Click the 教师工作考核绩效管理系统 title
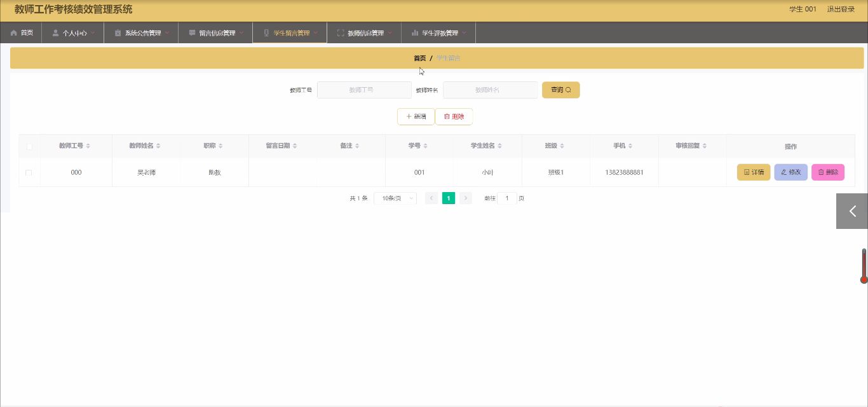 click(74, 10)
